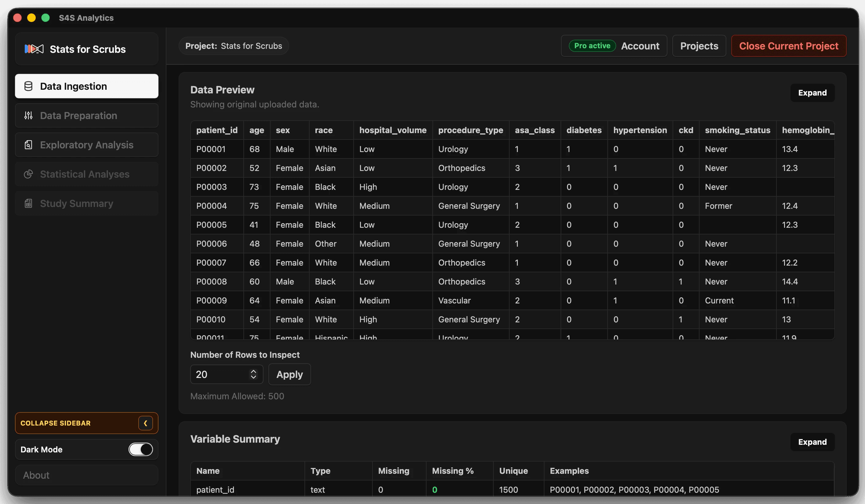The height and width of the screenshot is (504, 865).
Task: Click the Statistical Analyses pie chart icon
Action: pos(28,174)
